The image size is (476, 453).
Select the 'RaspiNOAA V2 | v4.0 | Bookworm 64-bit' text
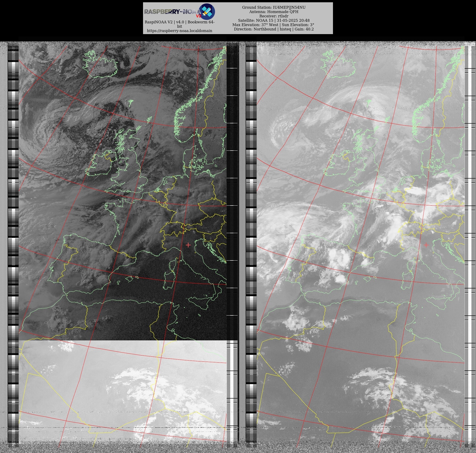point(179,24)
